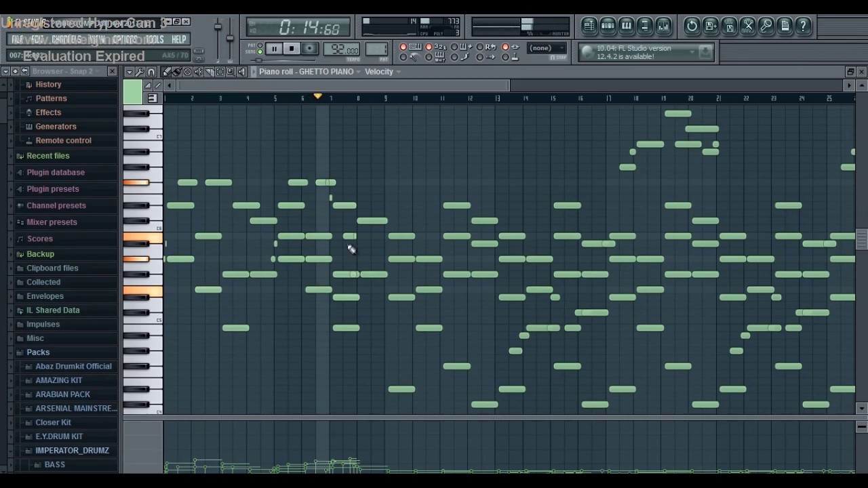
Task: Click the magnifier plugin picker icon
Action: pos(766,26)
